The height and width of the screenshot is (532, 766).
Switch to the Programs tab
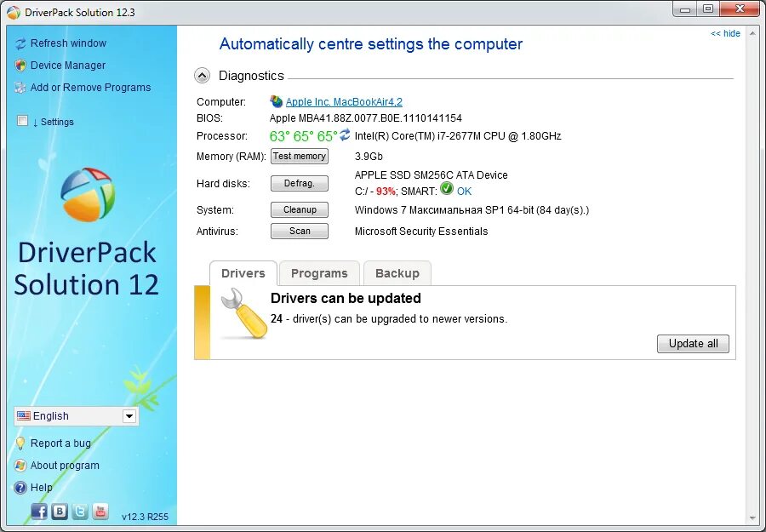point(319,273)
